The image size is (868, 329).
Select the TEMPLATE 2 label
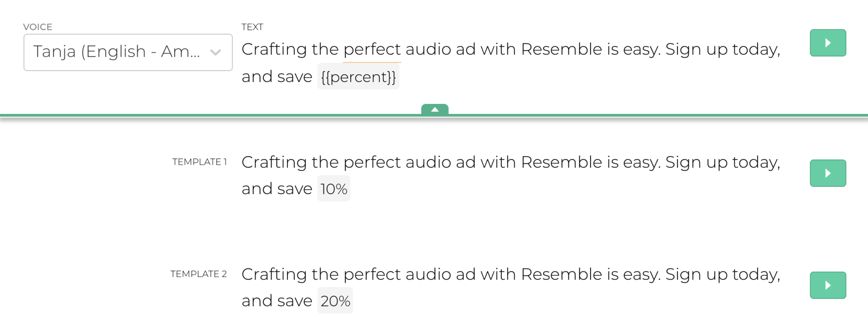[198, 274]
